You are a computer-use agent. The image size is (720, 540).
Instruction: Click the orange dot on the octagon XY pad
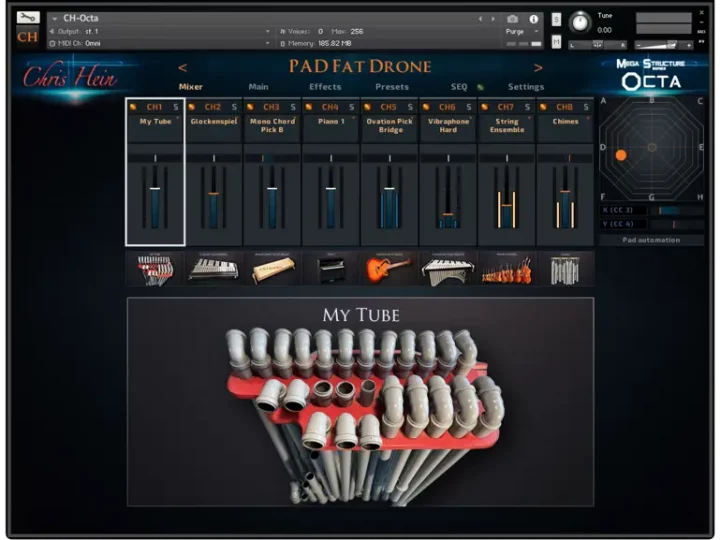[621, 155]
